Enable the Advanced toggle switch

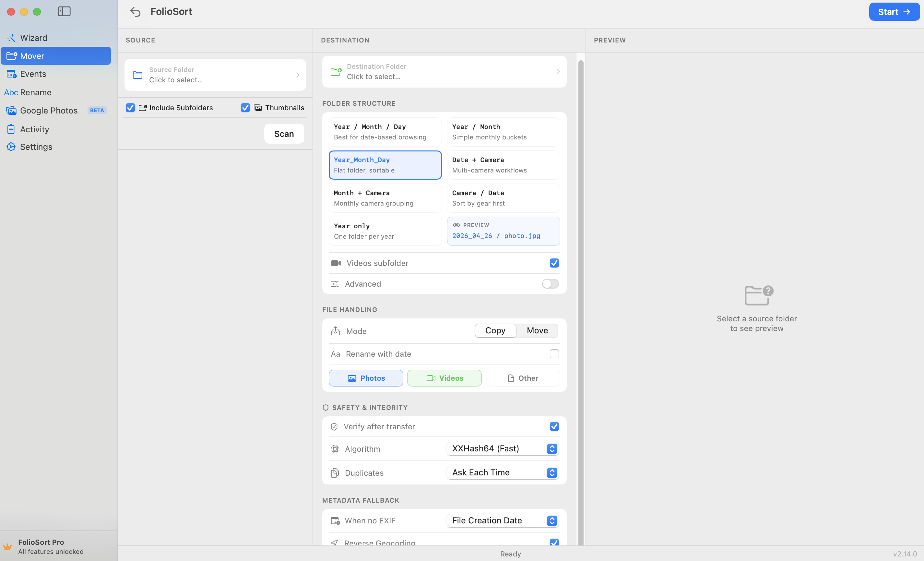[550, 284]
